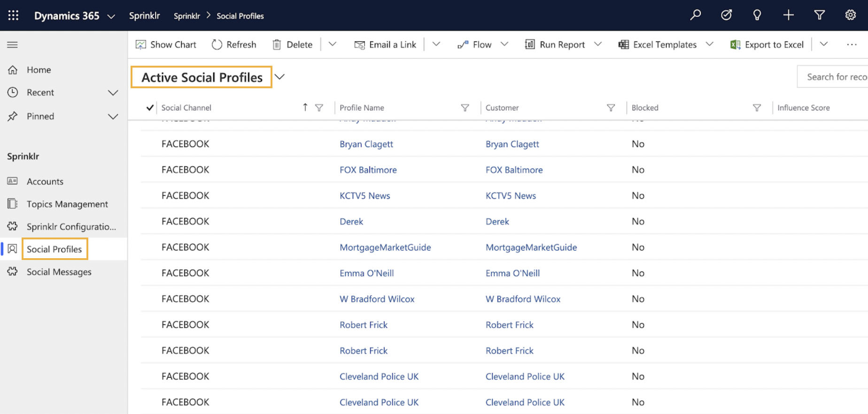Image resolution: width=868 pixels, height=414 pixels.
Task: Click the Influence Score column header
Action: pyautogui.click(x=804, y=107)
